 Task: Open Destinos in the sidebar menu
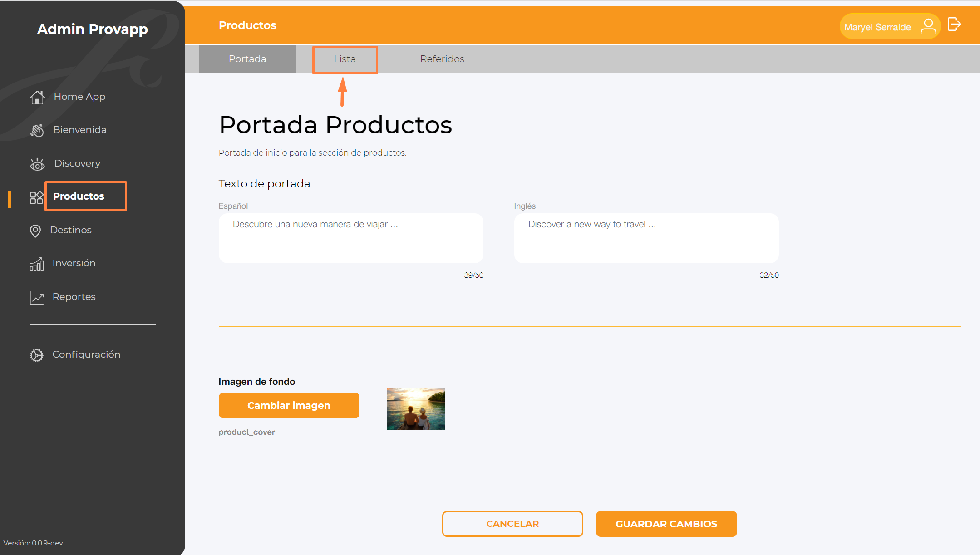(x=71, y=230)
